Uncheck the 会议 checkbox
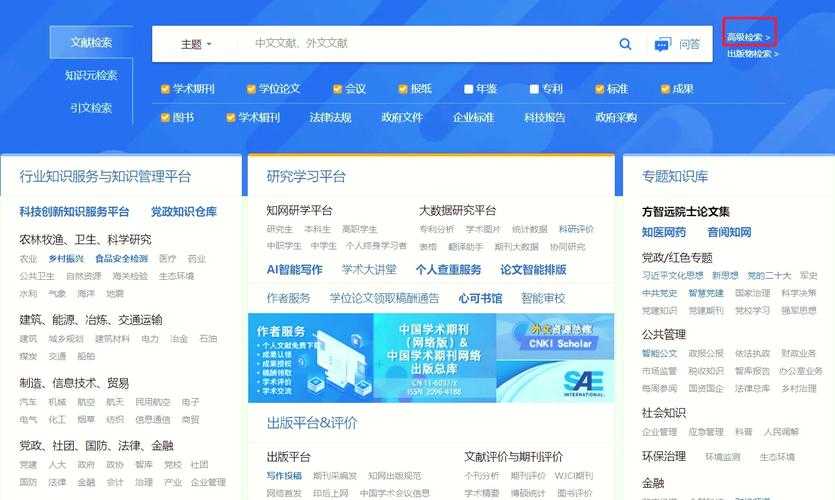Screen dimensions: 835x500 [x=337, y=89]
